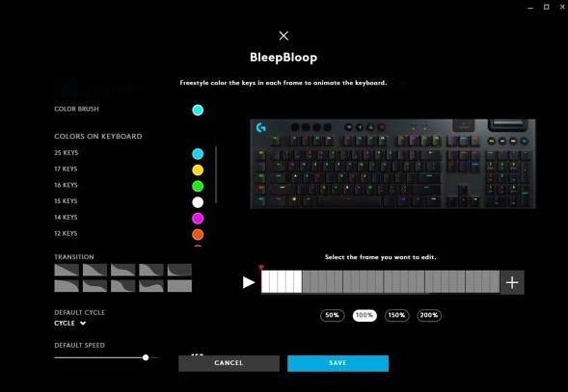Open the Color Brush cyan color picker
The width and height of the screenshot is (568, 392).
point(198,110)
